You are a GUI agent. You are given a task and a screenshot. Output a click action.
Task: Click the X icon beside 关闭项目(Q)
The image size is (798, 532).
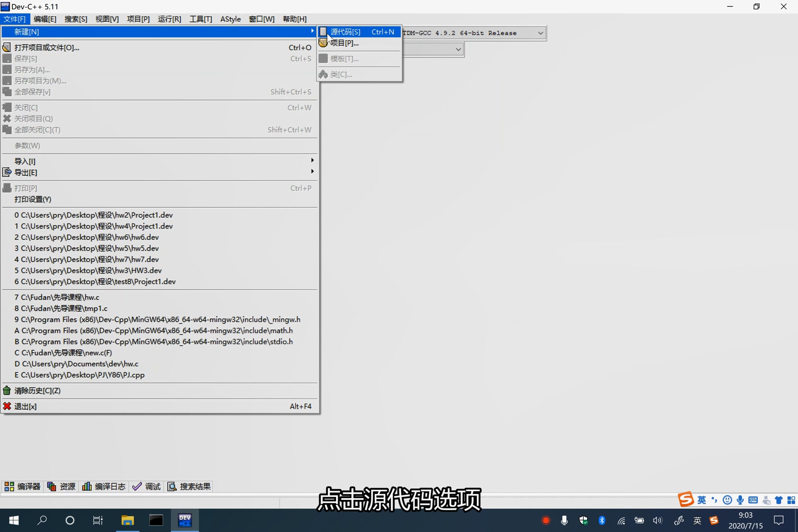tap(7, 118)
